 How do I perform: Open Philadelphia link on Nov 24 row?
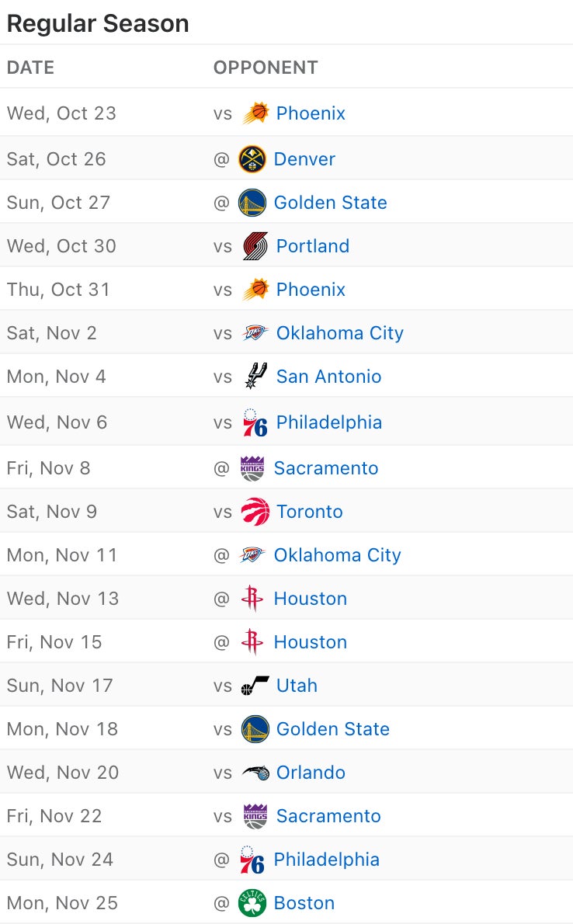pyautogui.click(x=326, y=860)
